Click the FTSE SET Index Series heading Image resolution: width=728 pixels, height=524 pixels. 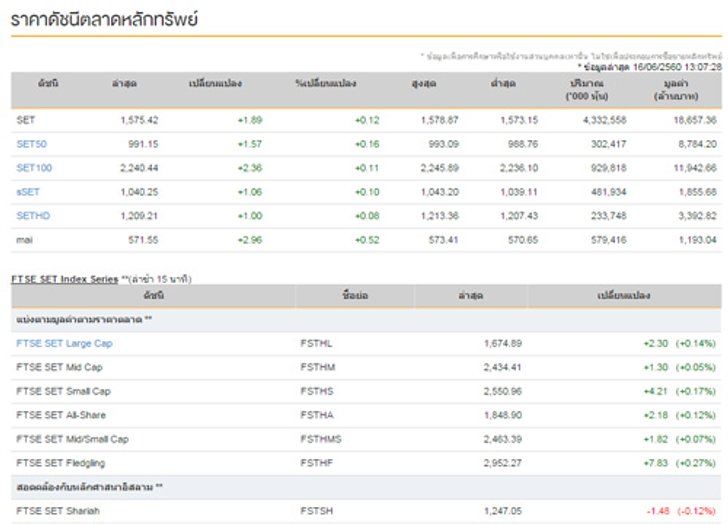[x=65, y=279]
